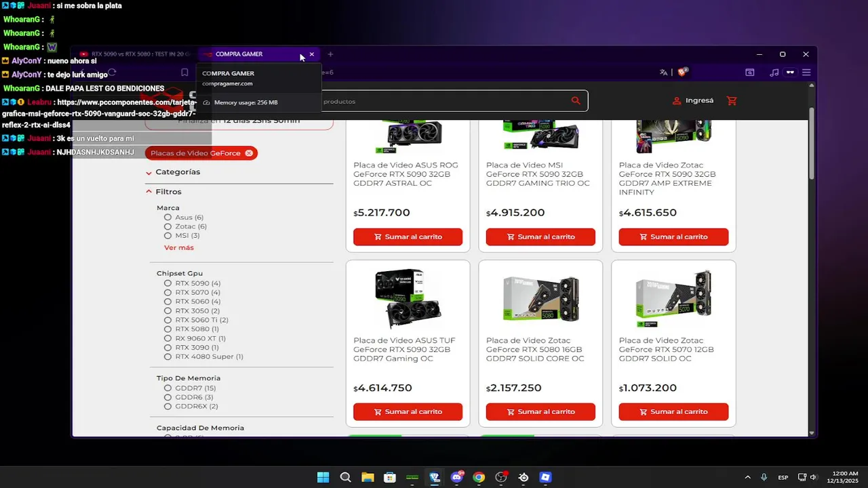
Task: Open File Explorer from taskbar
Action: click(368, 477)
